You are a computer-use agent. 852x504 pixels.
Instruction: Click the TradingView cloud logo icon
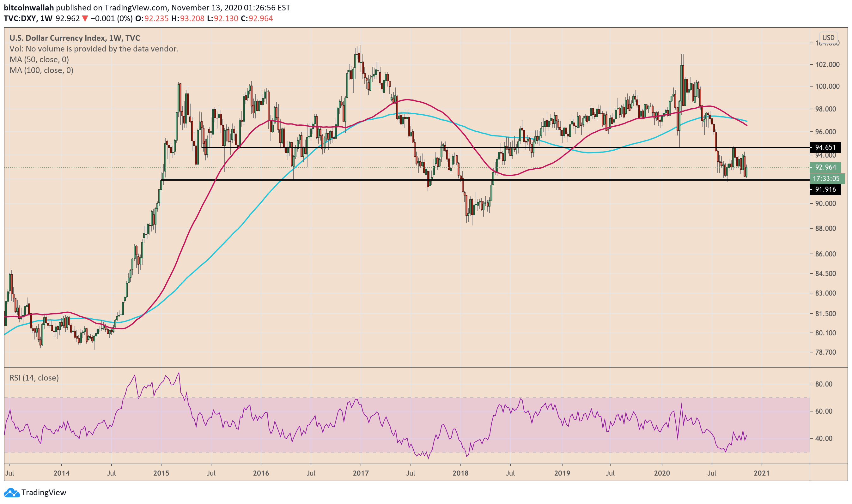point(12,492)
